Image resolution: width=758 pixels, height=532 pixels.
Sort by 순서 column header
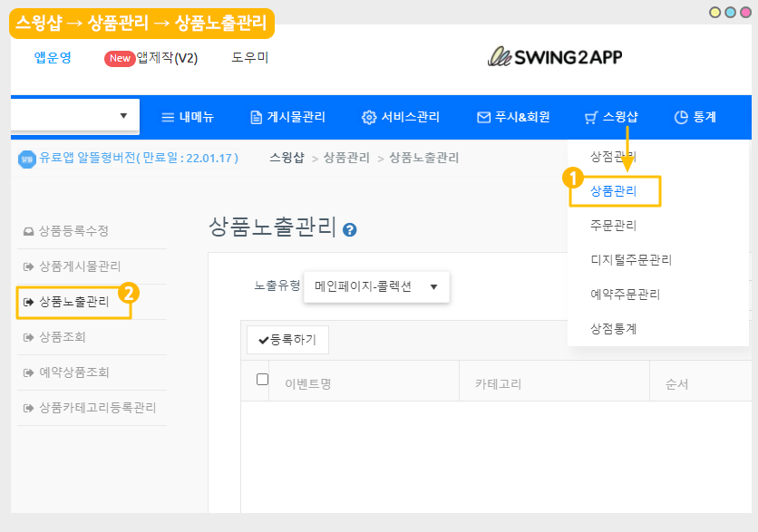pyautogui.click(x=675, y=384)
